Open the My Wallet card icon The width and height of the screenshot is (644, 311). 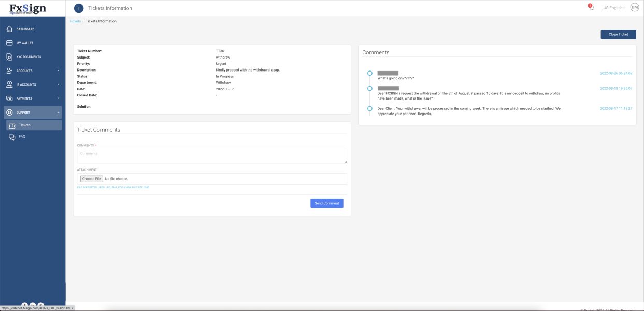point(9,43)
